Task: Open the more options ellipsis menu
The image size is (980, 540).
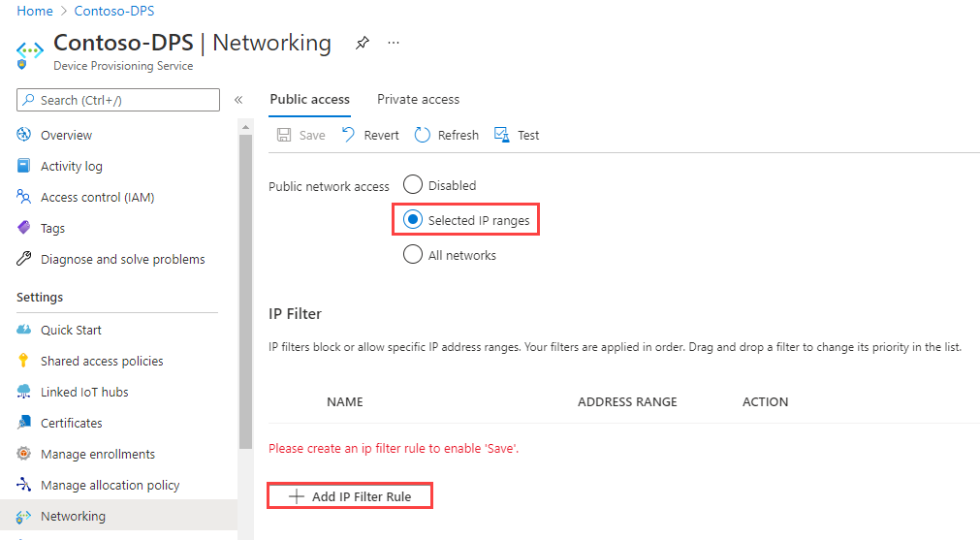Action: 393,44
